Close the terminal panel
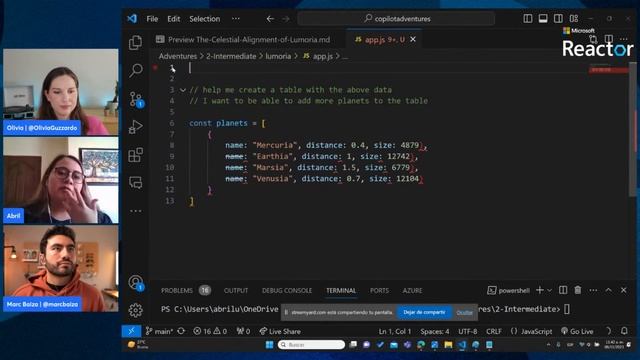 click(x=624, y=290)
